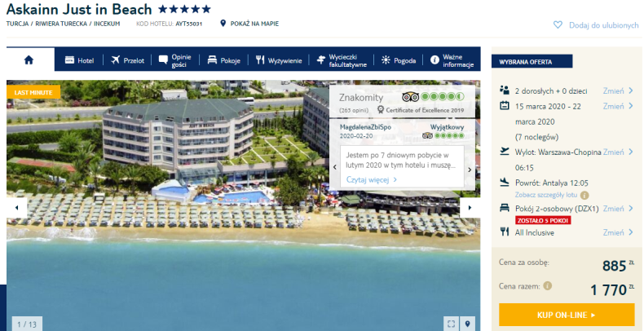Open fullscreen gallery view icon
Image resolution: width=644 pixels, height=331 pixels.
451,324
